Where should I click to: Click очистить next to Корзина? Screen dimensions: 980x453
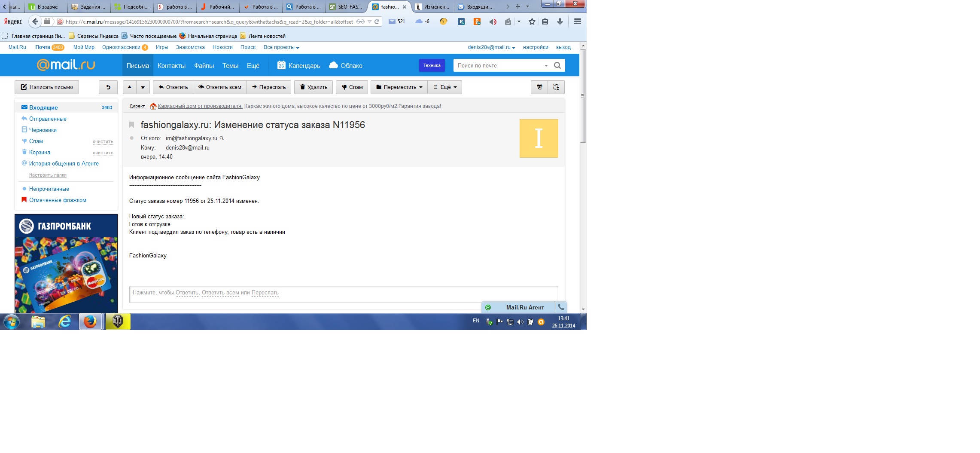[x=103, y=153]
